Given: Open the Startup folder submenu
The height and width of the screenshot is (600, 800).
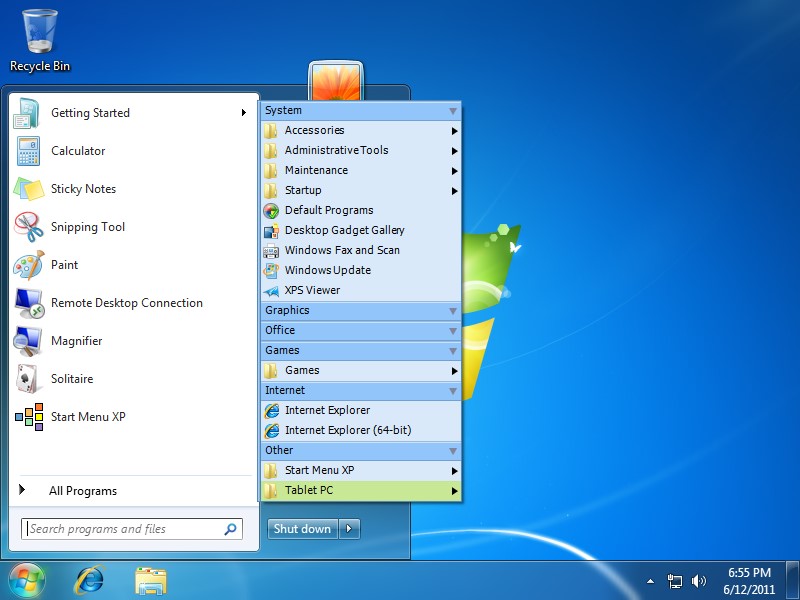Looking at the screenshot, I should tap(361, 190).
